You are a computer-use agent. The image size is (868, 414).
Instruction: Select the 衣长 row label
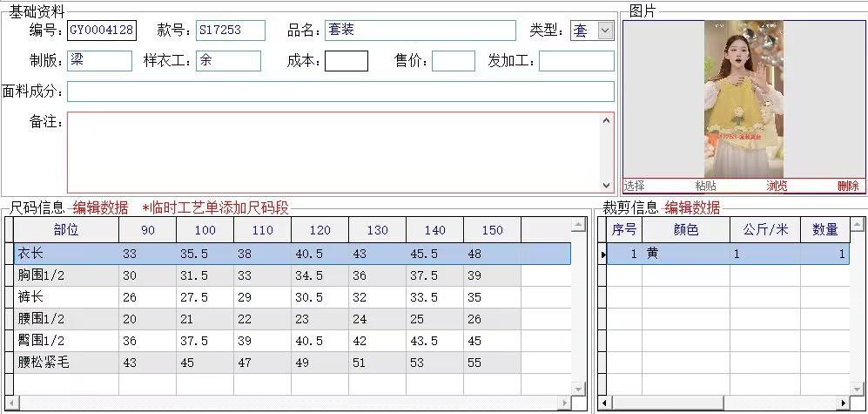[66, 254]
